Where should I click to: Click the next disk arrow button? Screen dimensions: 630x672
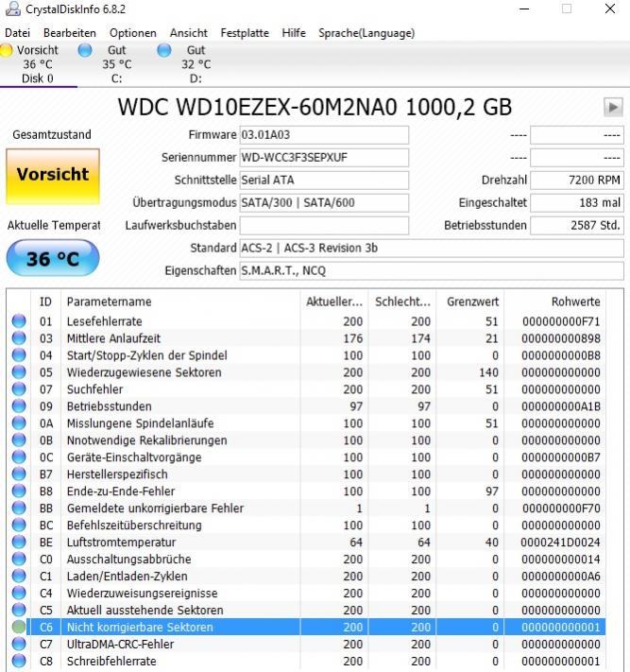click(613, 107)
